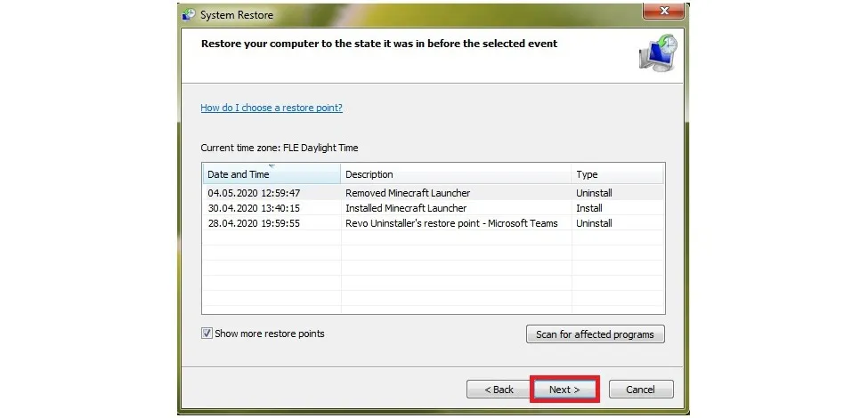Sort by the Date and Time column header
868x418 pixels.
272,174
